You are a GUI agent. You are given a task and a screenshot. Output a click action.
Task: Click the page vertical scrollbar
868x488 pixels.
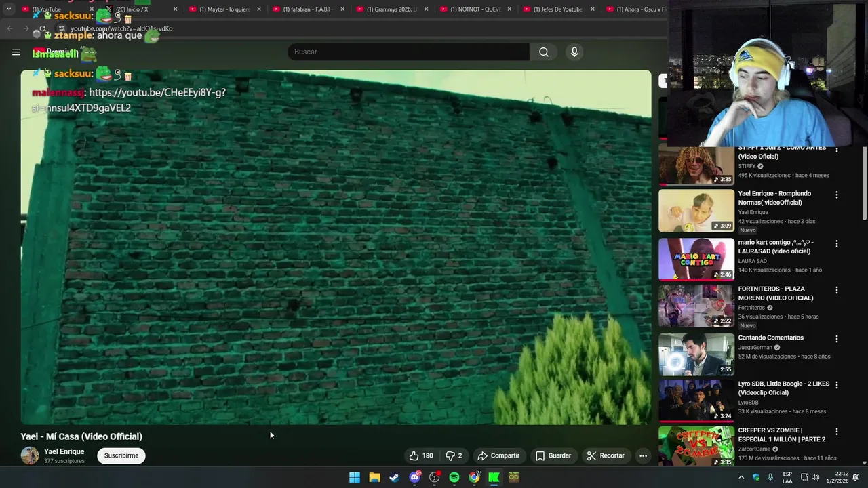click(x=865, y=183)
